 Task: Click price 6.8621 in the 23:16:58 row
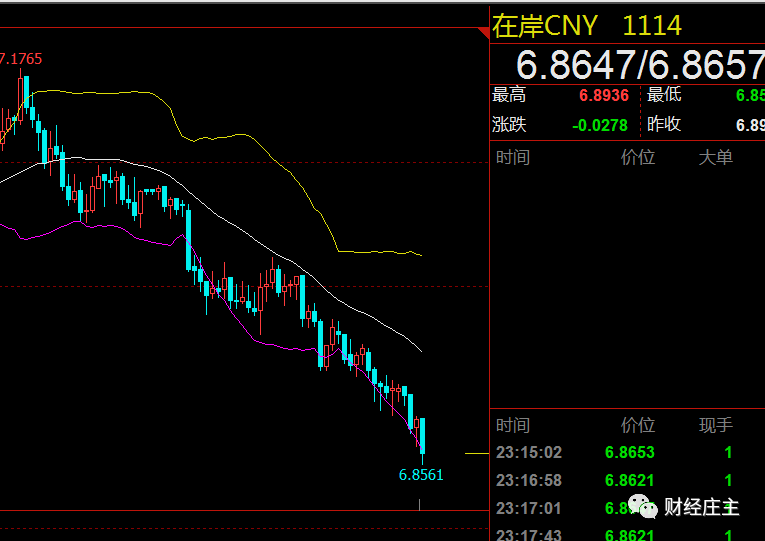pyautogui.click(x=629, y=481)
